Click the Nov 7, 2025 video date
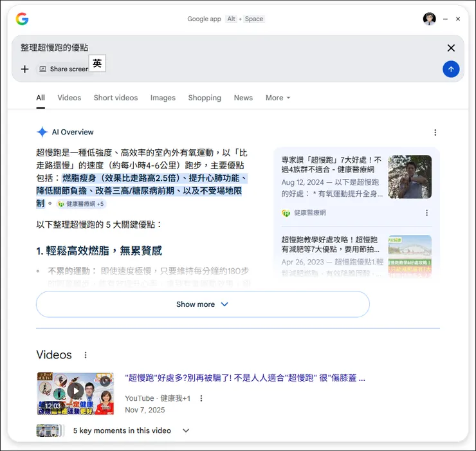Viewport: 476px width, 451px height. [145, 410]
